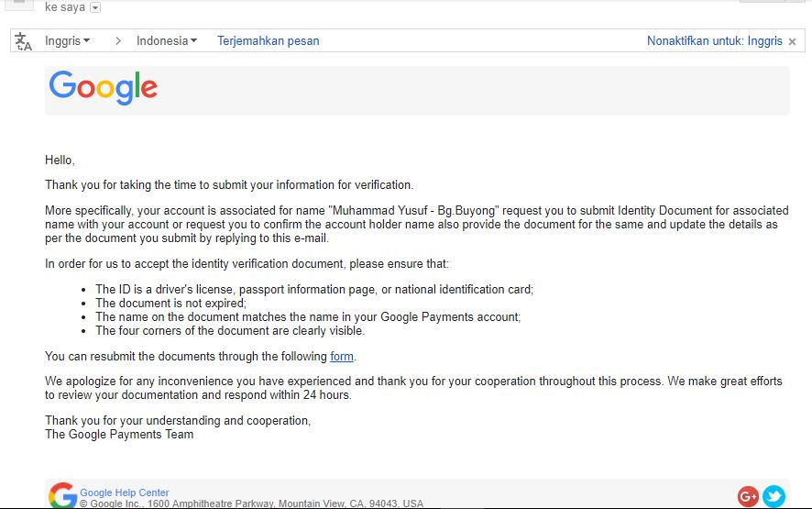Click the Twitter bird icon

(774, 496)
